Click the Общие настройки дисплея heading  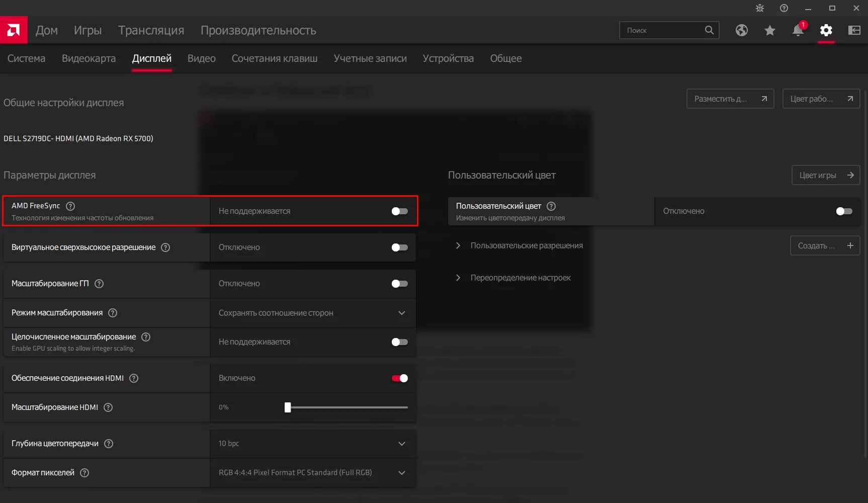coord(64,103)
